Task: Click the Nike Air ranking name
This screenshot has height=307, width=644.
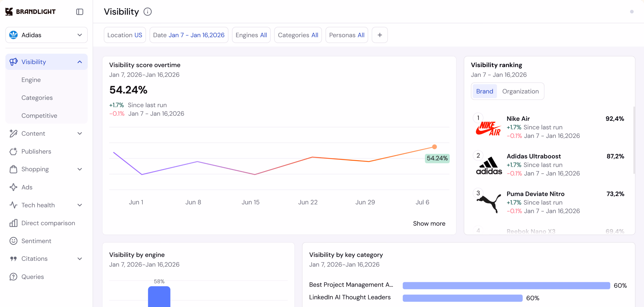Action: (x=518, y=119)
